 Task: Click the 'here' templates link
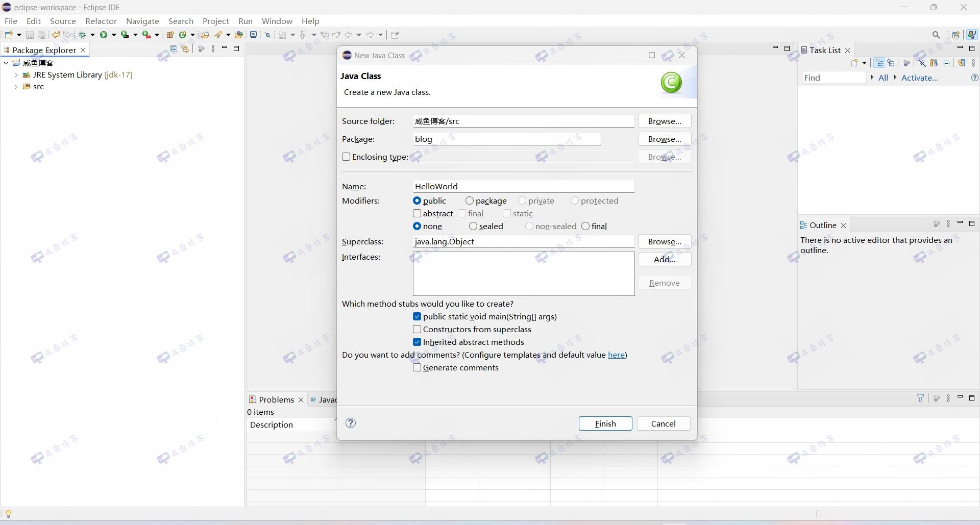pos(616,355)
